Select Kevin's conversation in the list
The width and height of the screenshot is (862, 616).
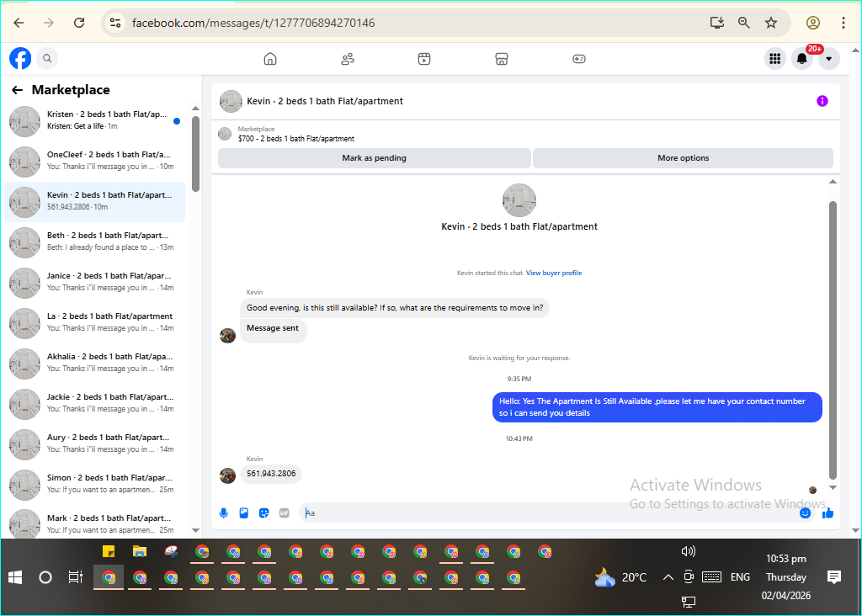[94, 202]
